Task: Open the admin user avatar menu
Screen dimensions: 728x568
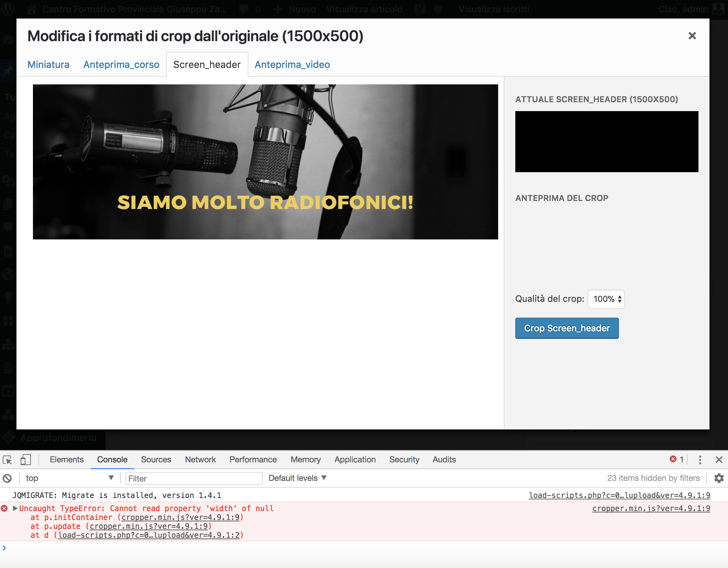Action: pos(718,9)
